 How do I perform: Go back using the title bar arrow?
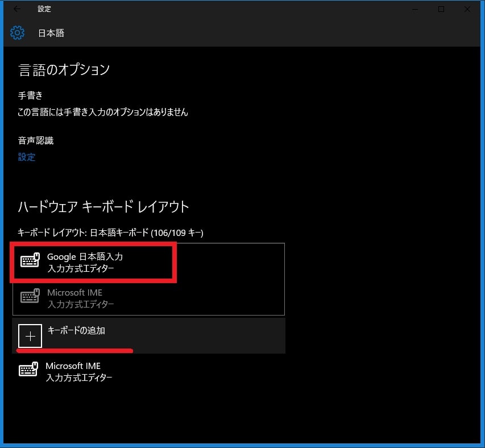click(17, 9)
